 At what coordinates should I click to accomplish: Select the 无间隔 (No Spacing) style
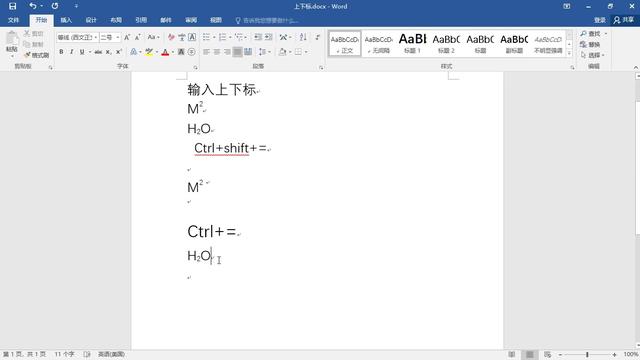click(378, 43)
